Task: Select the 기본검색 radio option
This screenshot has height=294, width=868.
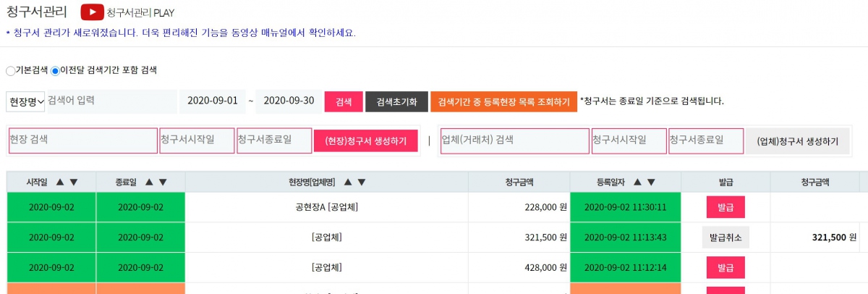Action: (10, 71)
